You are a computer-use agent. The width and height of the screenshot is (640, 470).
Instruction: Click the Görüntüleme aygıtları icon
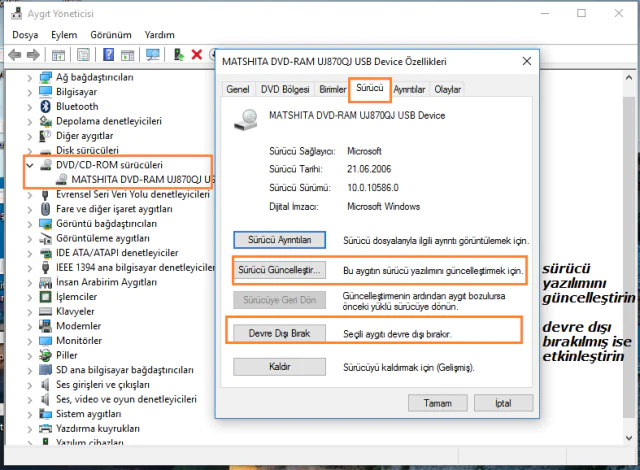[x=45, y=238]
